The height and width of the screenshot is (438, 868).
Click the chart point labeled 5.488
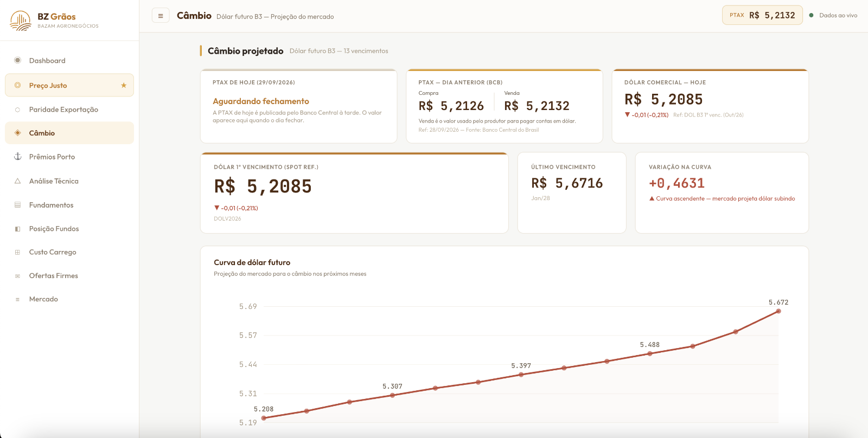point(650,354)
